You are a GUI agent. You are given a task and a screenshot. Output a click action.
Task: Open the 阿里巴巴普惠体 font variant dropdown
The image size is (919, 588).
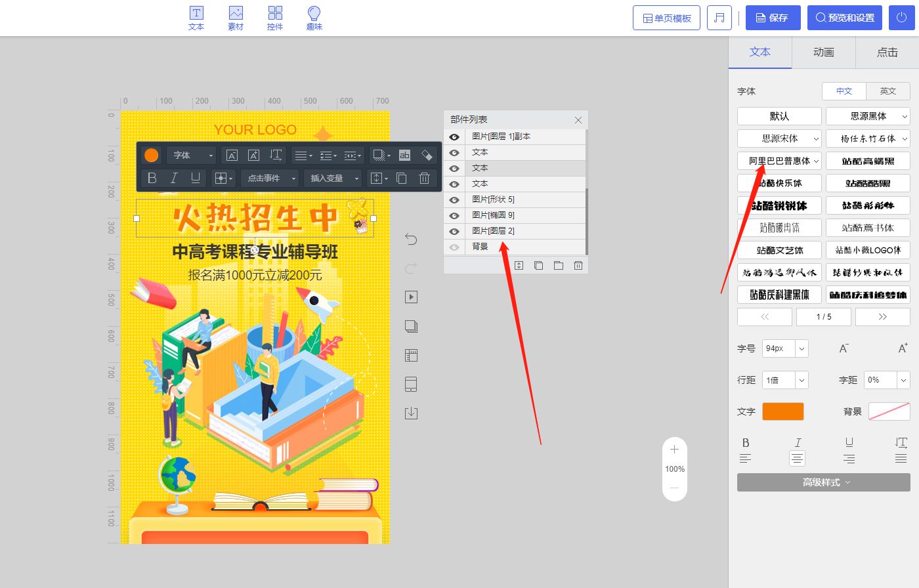tap(816, 161)
